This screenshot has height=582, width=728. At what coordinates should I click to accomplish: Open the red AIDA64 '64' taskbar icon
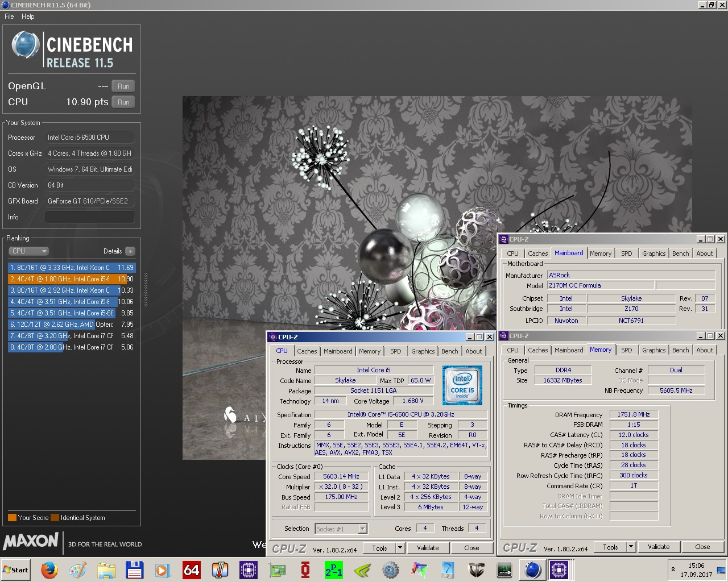click(x=192, y=569)
